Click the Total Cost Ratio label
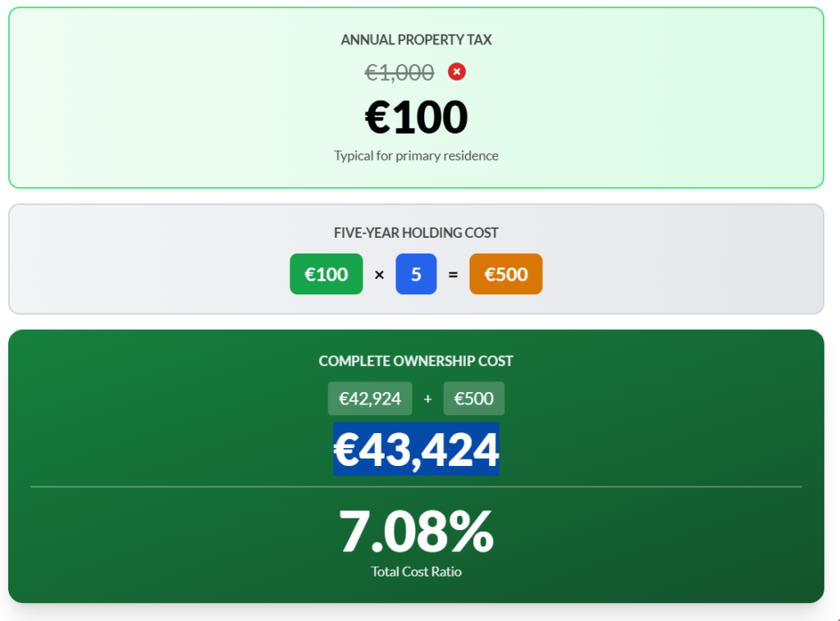The height and width of the screenshot is (621, 840). point(416,572)
